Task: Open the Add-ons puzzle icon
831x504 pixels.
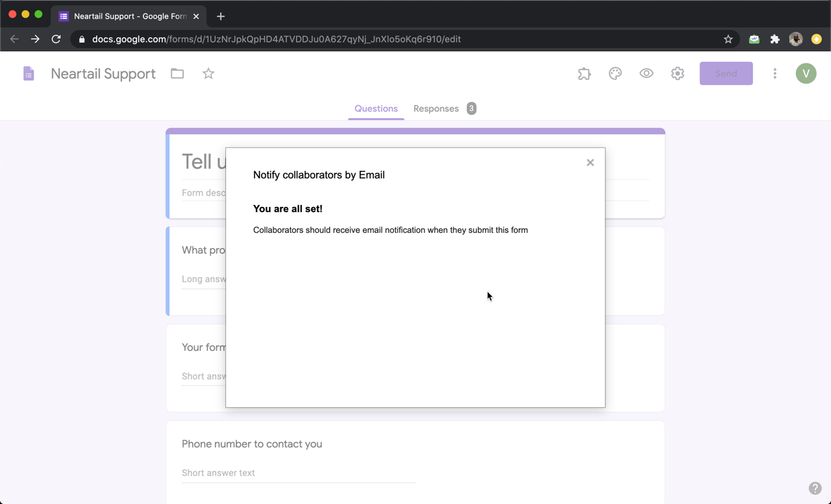Action: coord(584,73)
